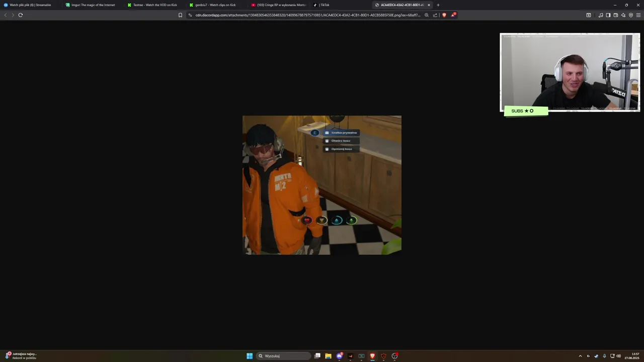Open the clock showing 15:57

pyautogui.click(x=632, y=356)
